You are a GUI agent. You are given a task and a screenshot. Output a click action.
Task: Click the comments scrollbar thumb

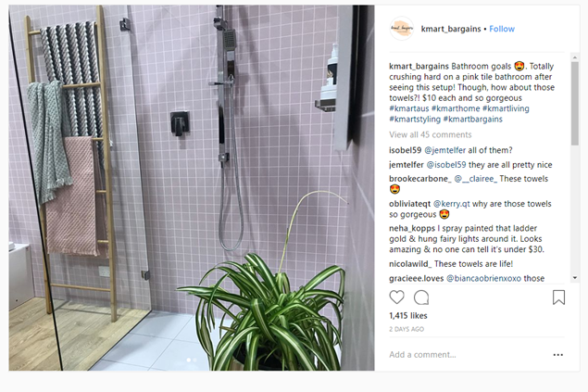574,103
